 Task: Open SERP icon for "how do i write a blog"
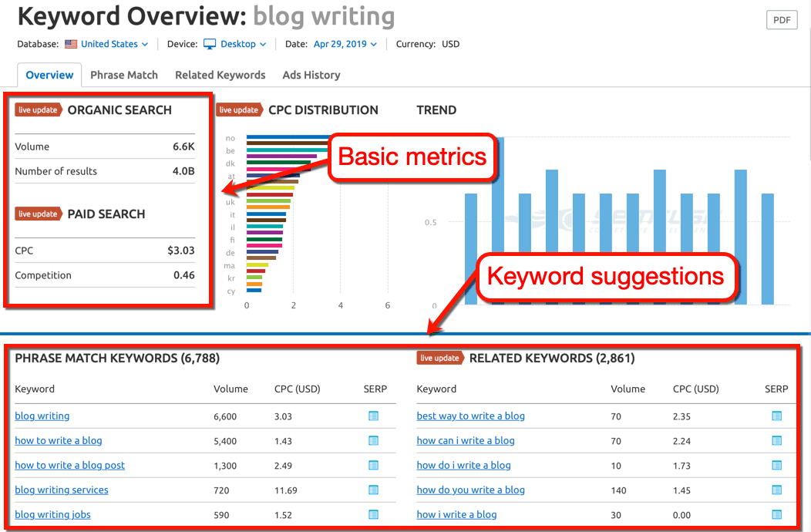(x=776, y=465)
